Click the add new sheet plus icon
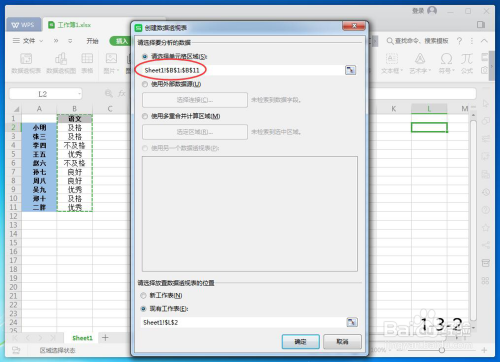Image resolution: width=500 pixels, height=362 pixels. click(x=105, y=338)
